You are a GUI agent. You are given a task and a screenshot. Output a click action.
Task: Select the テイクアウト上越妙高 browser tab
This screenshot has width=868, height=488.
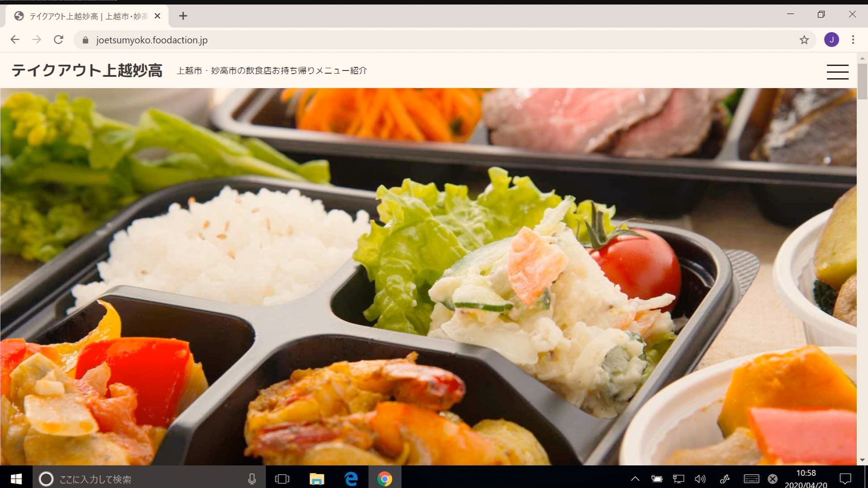tap(87, 16)
